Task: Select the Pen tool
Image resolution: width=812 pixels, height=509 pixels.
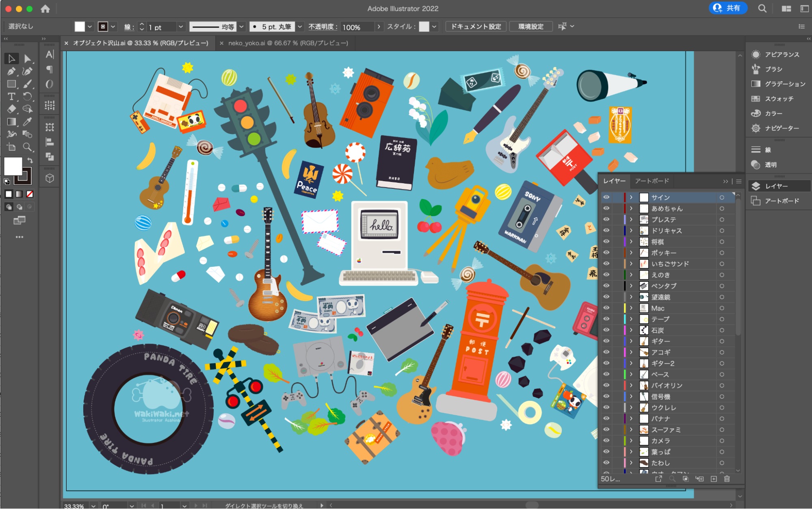Action: (11, 71)
